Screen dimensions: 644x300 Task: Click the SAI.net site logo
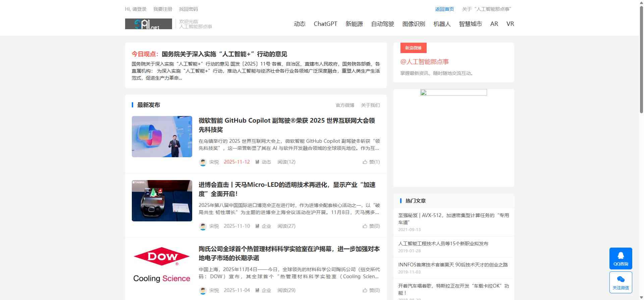[x=148, y=24]
